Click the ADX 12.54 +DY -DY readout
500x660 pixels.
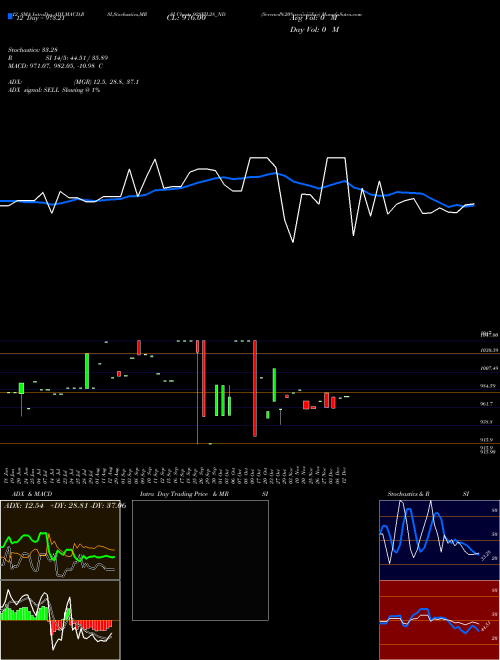pyautogui.click(x=65, y=506)
